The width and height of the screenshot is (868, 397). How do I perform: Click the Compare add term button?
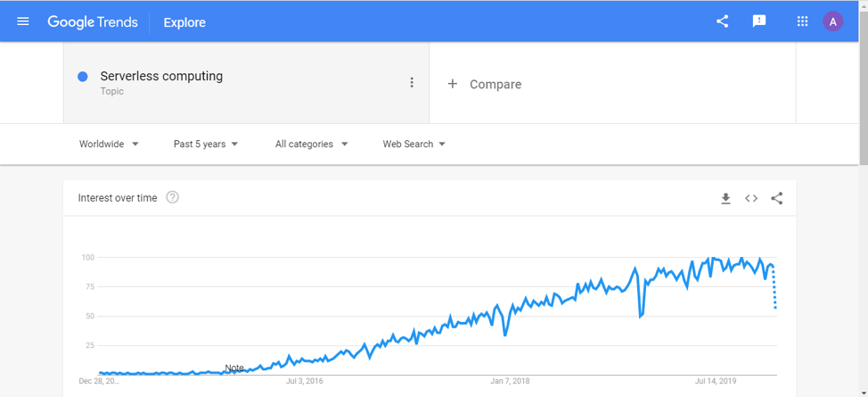tap(485, 84)
